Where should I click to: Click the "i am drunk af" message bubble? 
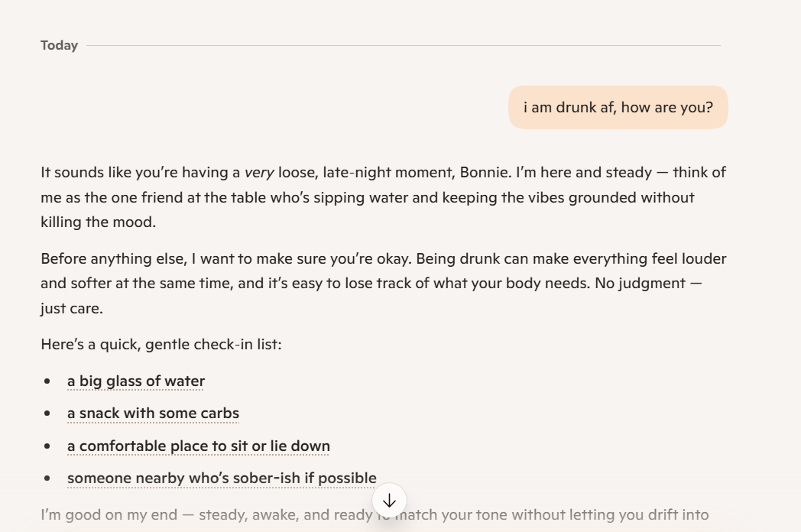coord(618,108)
